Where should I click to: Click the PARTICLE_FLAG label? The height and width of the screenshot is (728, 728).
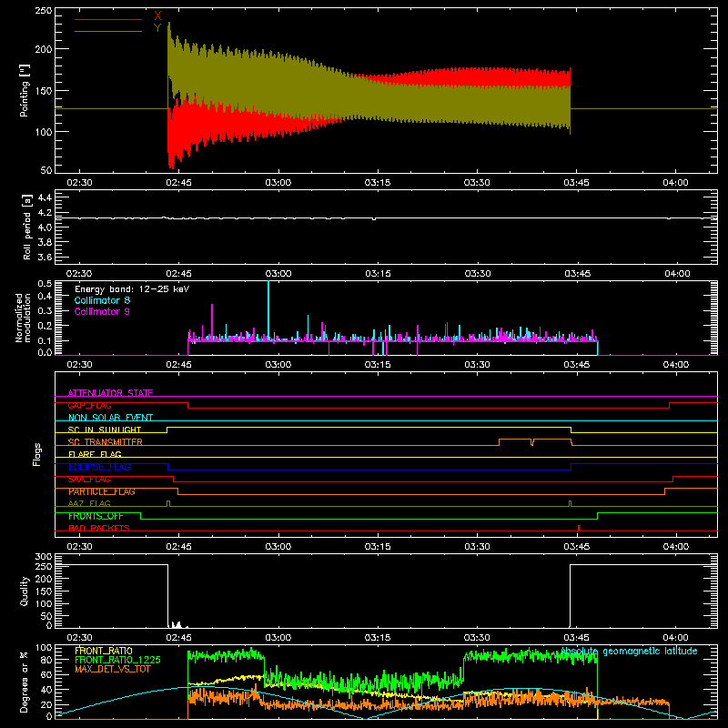102,491
